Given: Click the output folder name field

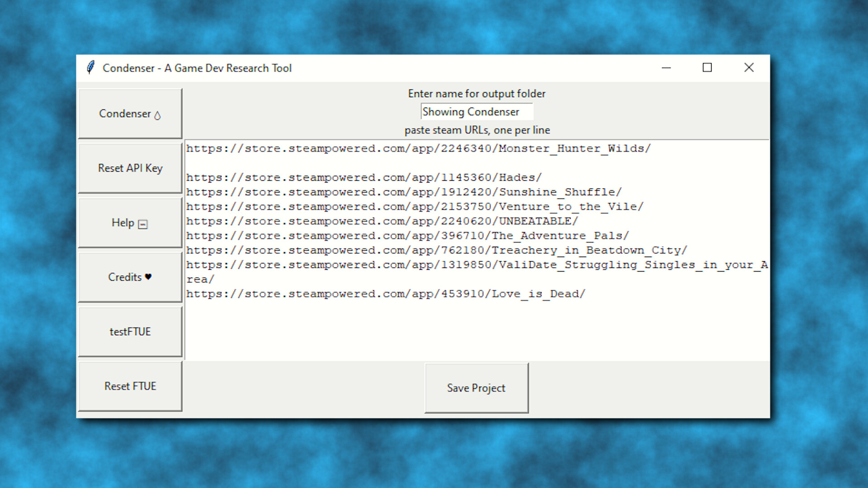Looking at the screenshot, I should pyautogui.click(x=476, y=111).
